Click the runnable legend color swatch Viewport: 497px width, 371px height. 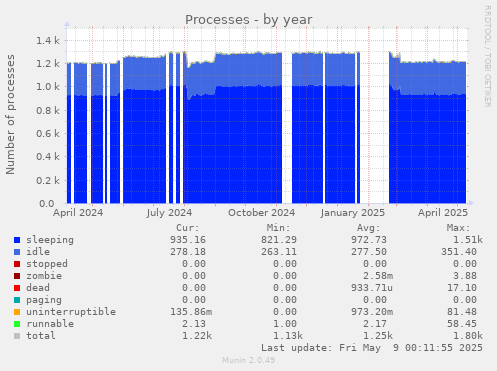(17, 324)
